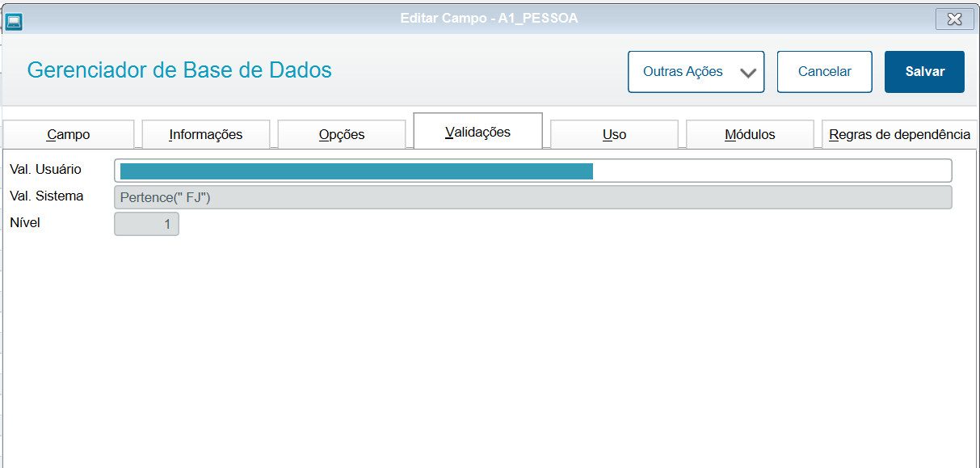Click the app icon in the title bar
Image resolution: width=980 pixels, height=468 pixels.
(x=14, y=21)
